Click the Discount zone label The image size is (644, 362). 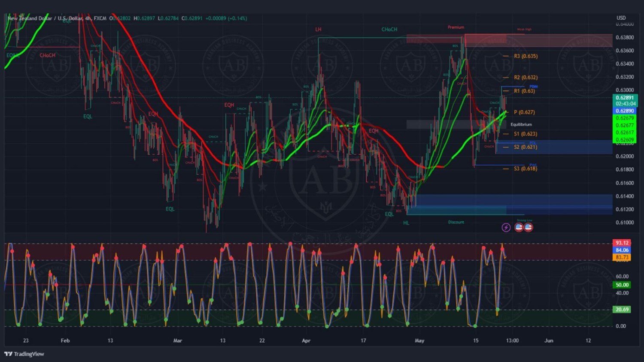tap(456, 222)
